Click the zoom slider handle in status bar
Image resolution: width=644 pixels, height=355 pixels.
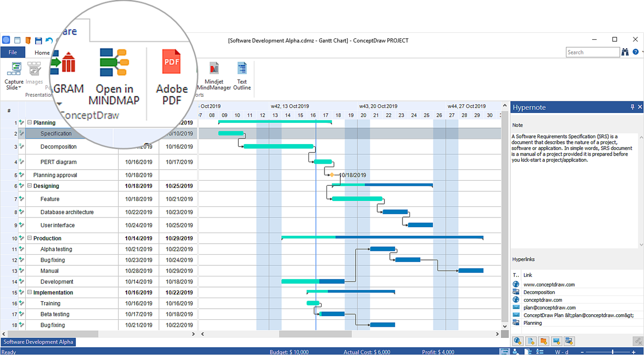pos(612,351)
